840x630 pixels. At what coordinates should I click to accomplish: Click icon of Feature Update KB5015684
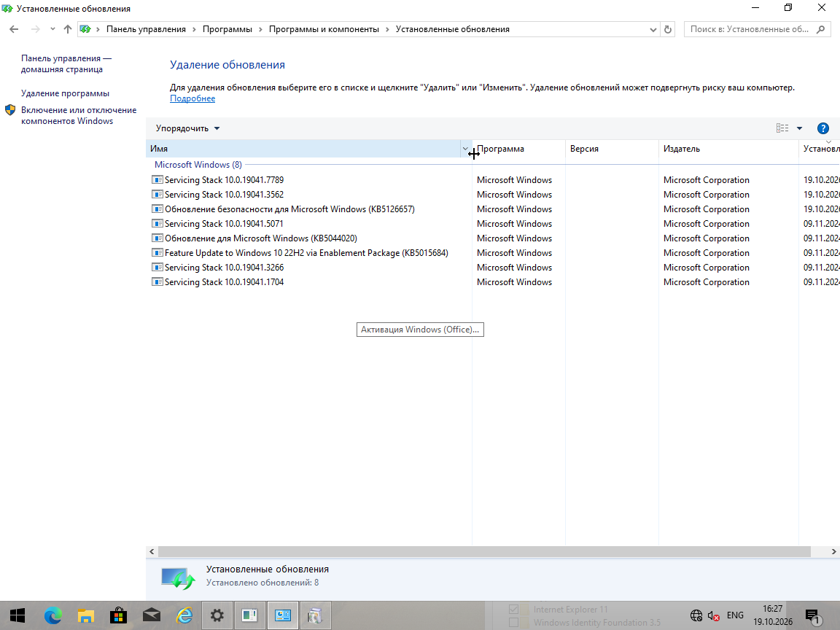157,253
